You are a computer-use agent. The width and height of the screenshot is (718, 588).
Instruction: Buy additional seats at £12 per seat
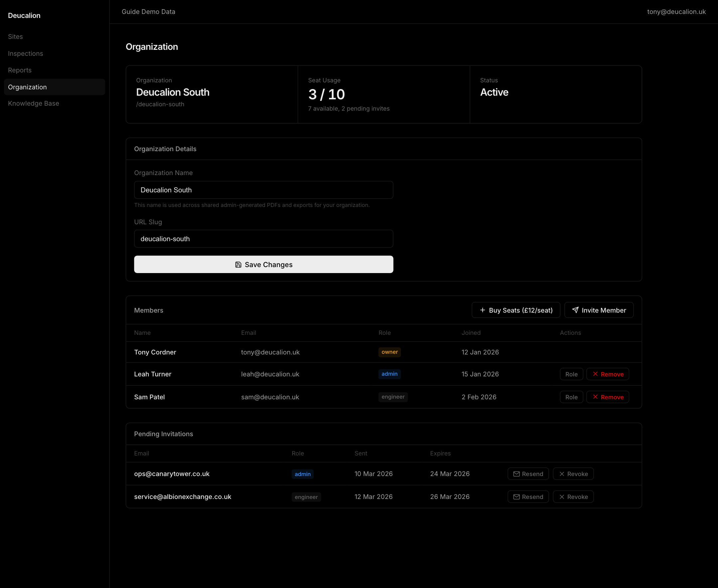(516, 310)
